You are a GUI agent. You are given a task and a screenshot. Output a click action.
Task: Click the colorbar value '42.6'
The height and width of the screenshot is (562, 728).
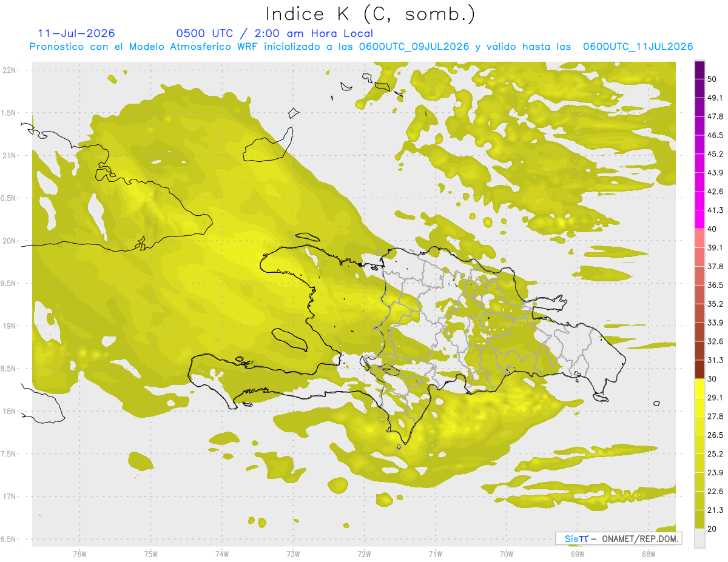tap(715, 192)
